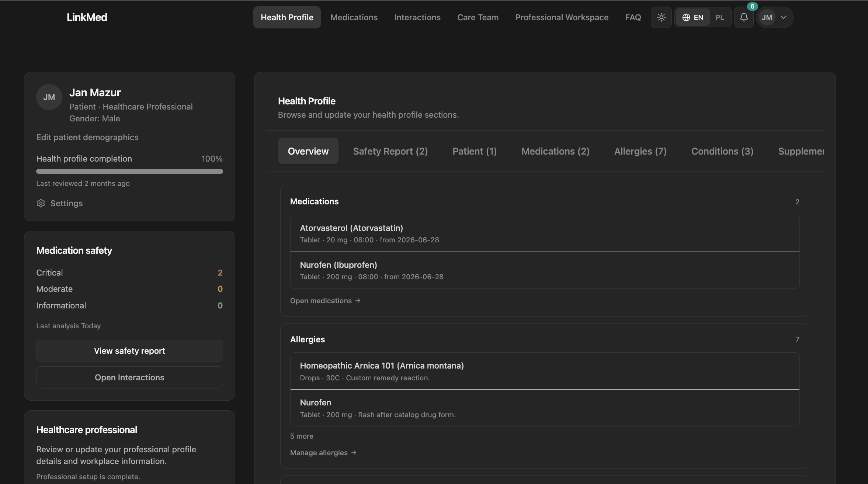Switch to Conditions (3) tab

(x=722, y=151)
